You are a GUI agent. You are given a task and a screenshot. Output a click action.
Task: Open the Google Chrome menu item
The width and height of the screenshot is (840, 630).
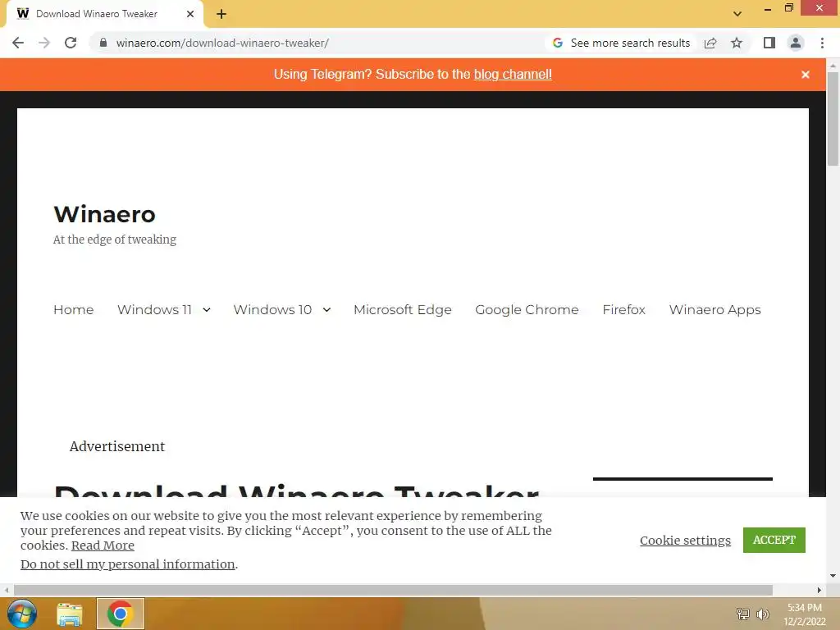[x=527, y=309]
